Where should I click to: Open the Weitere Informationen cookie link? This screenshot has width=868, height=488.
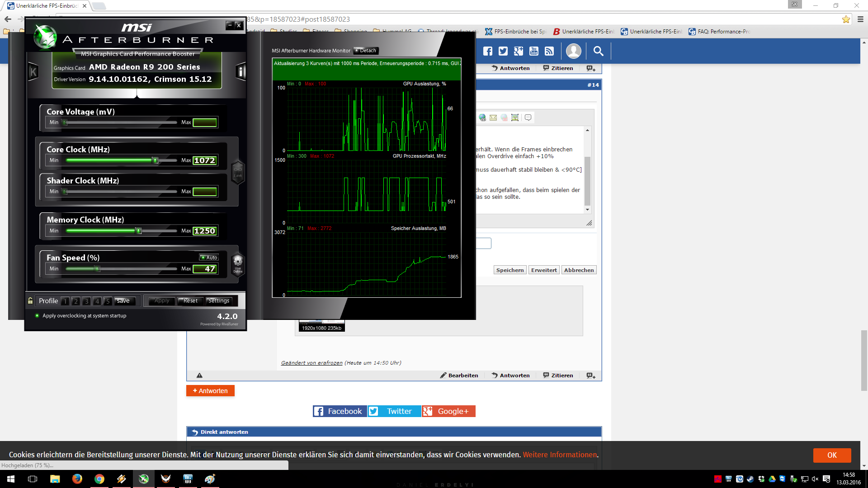560,455
